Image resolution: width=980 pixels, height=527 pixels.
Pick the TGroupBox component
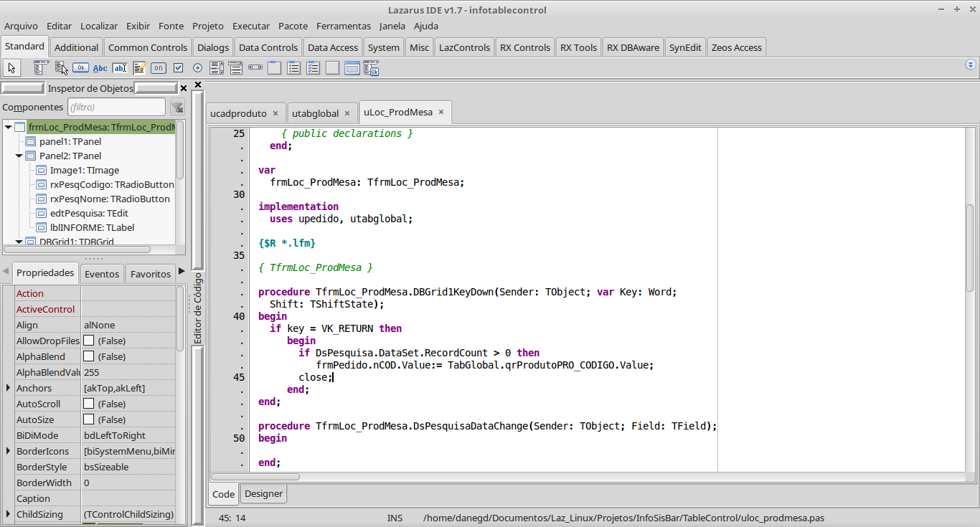[275, 68]
